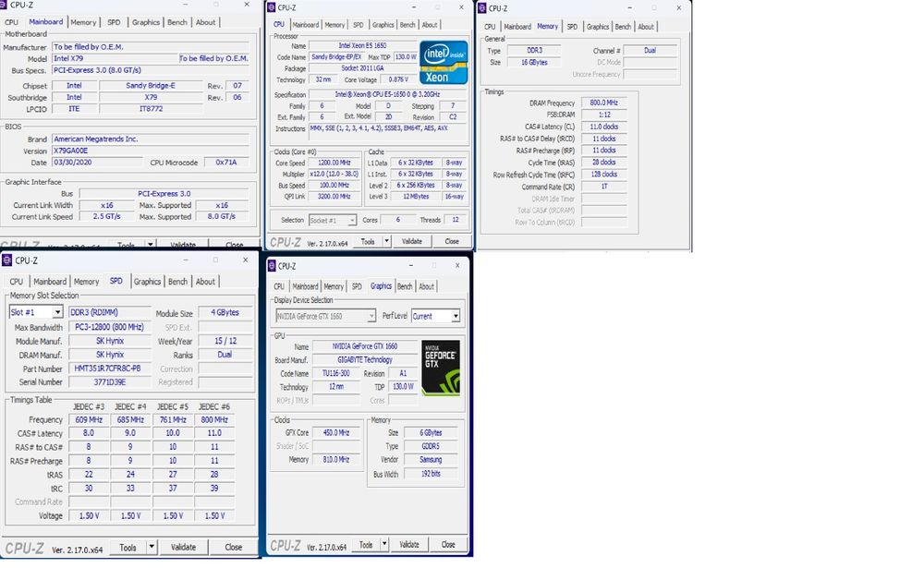Click the Level 3 cache value '12 MBytes'
The image size is (924, 568).
point(416,196)
